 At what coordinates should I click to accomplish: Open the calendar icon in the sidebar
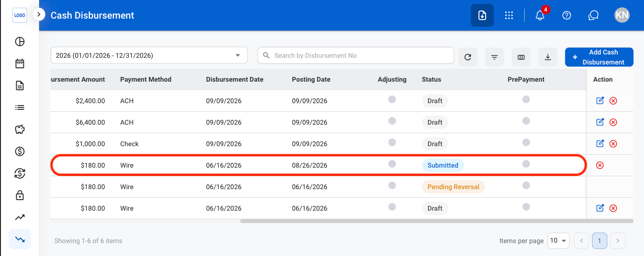pos(20,64)
